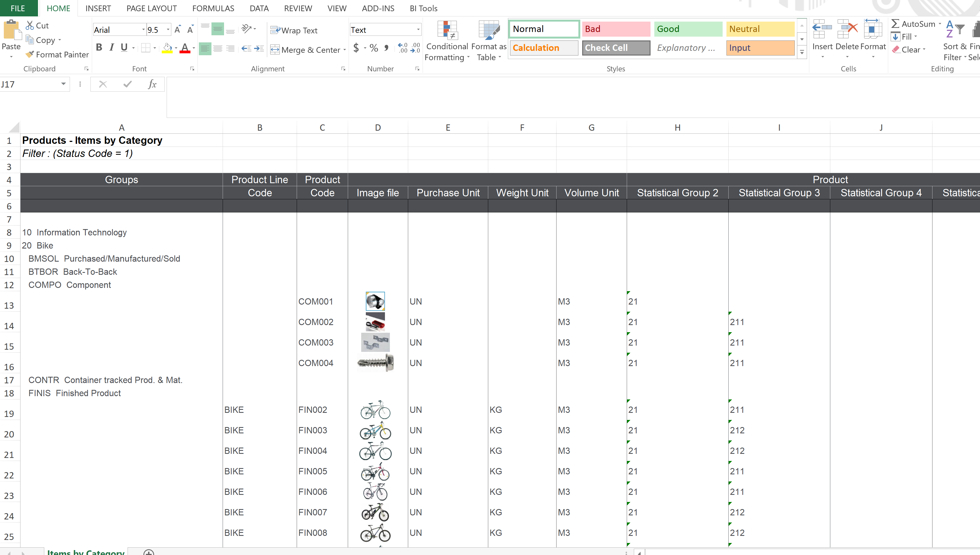Apply the Input cell style

760,48
